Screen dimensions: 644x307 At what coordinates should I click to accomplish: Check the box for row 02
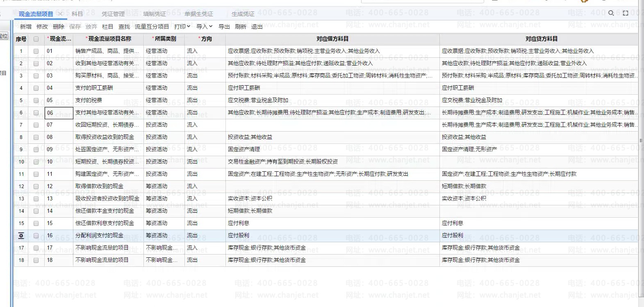coord(36,64)
